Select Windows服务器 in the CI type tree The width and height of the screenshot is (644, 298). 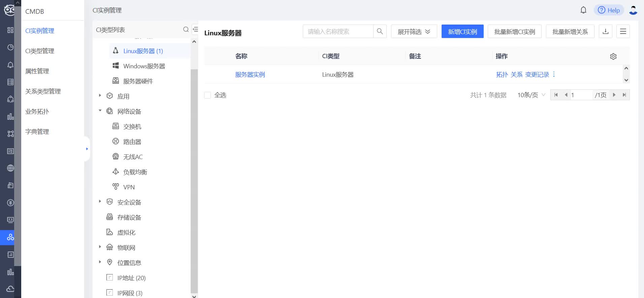144,66
